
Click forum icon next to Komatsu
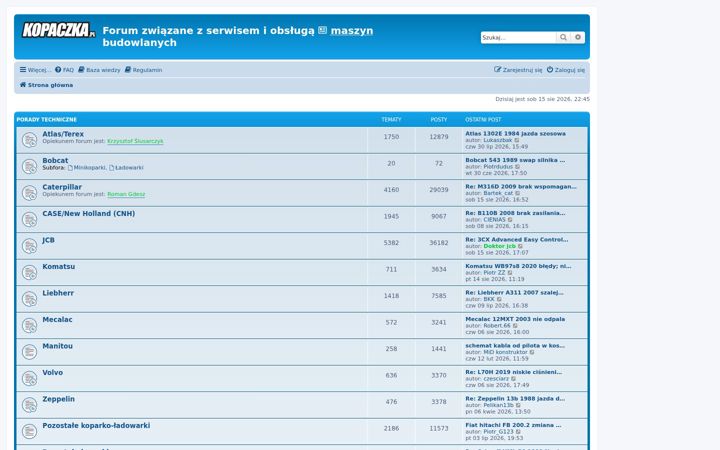pyautogui.click(x=29, y=273)
